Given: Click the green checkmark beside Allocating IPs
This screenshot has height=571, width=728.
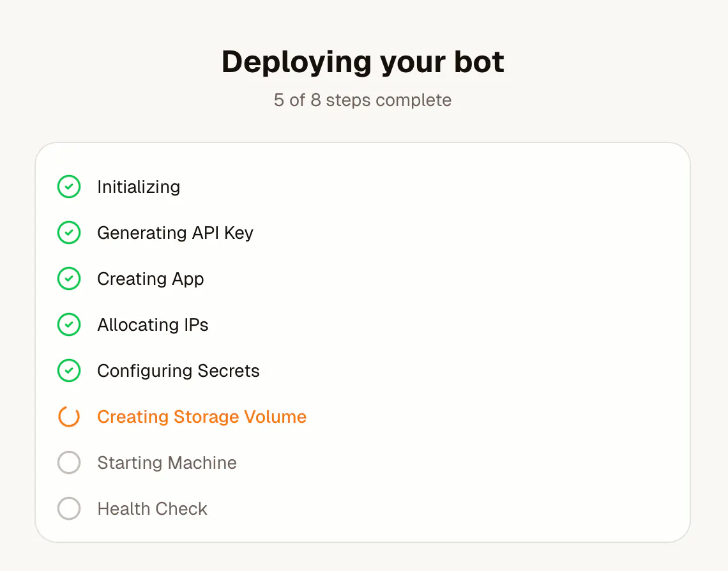Looking at the screenshot, I should tap(69, 324).
